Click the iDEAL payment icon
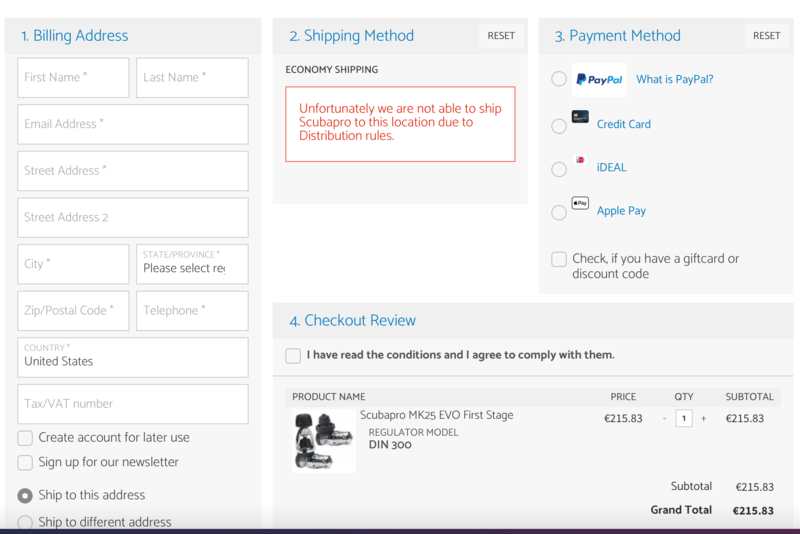Screen dimensions: 800x534 click(x=580, y=160)
